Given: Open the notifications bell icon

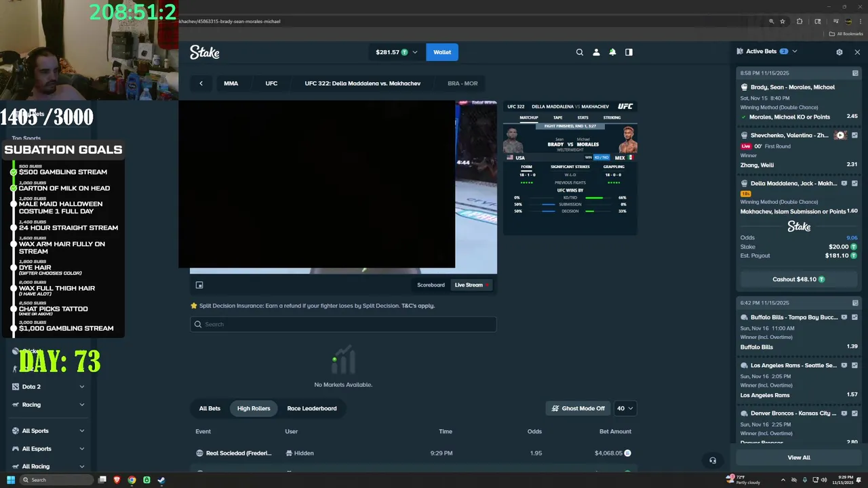Looking at the screenshot, I should pos(612,52).
